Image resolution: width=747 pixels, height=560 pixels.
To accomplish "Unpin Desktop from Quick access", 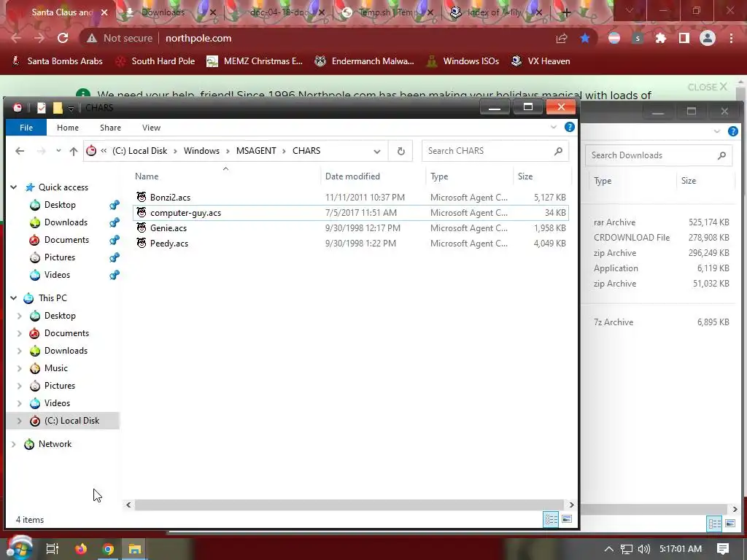I will point(115,205).
